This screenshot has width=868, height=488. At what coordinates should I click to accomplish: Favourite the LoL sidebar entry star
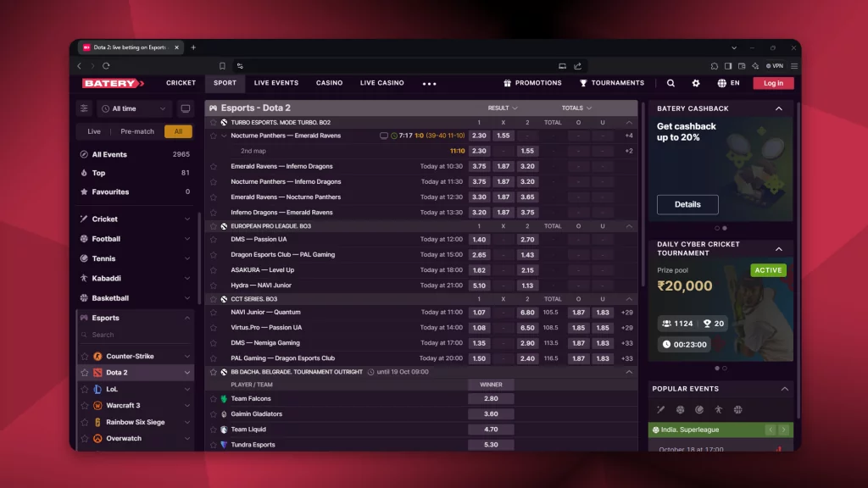coord(85,389)
